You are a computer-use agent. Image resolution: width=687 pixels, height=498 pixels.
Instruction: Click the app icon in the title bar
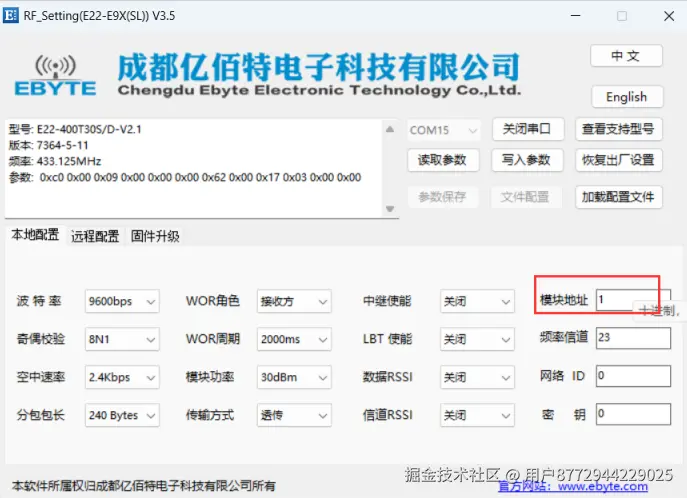tap(11, 16)
